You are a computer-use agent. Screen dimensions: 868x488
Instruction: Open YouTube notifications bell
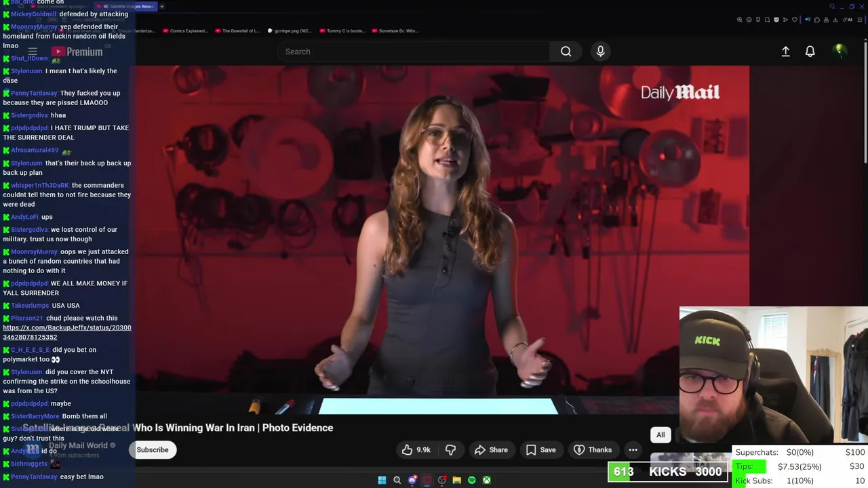(810, 52)
